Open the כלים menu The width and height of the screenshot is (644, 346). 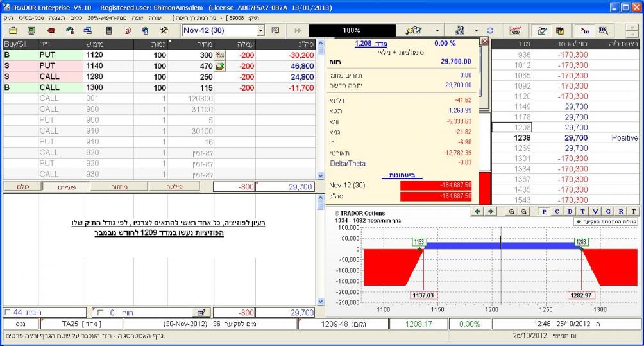tap(76, 19)
